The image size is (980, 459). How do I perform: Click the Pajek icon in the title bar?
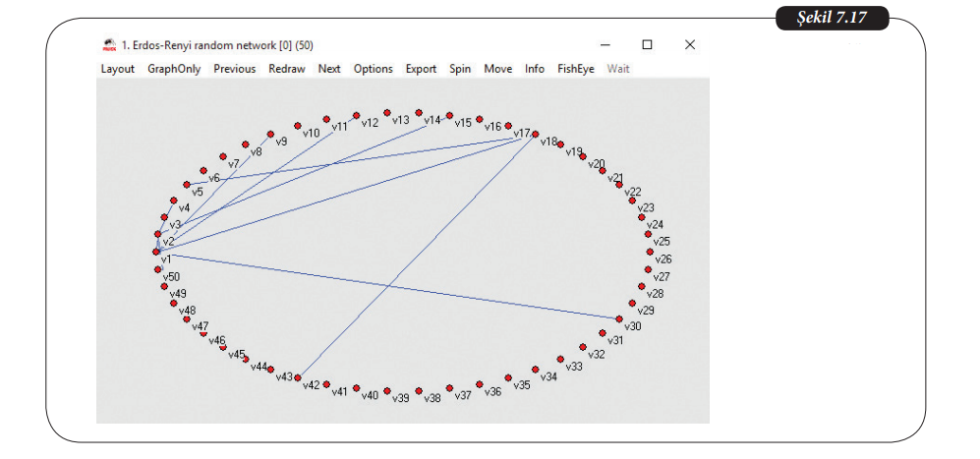click(110, 44)
